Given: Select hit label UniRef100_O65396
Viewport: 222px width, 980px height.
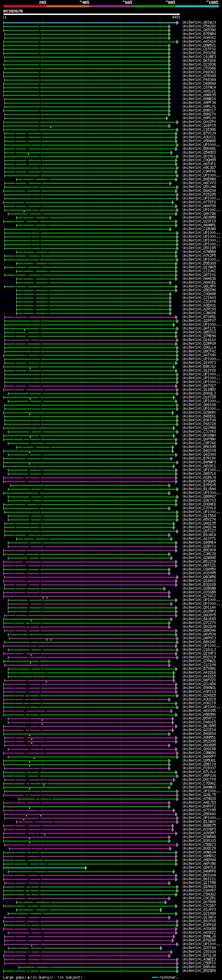Looking at the screenshot, I should 199,30.
